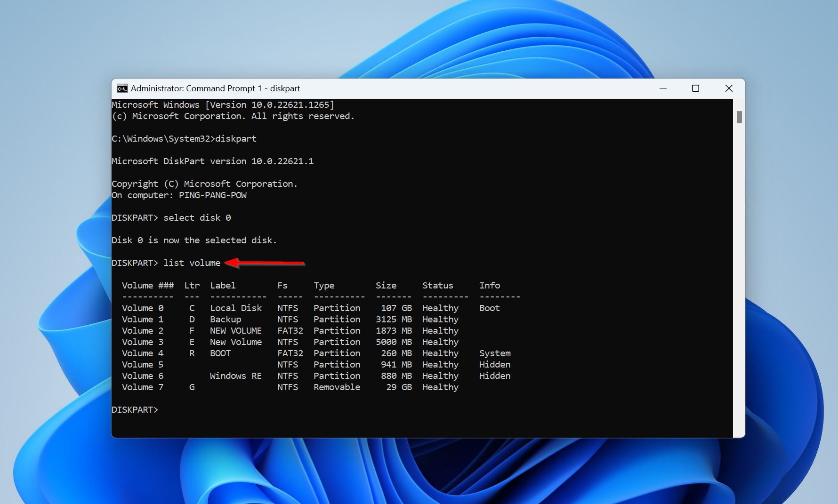Click the 'Removable' type entry
The height and width of the screenshot is (504, 838).
click(337, 387)
